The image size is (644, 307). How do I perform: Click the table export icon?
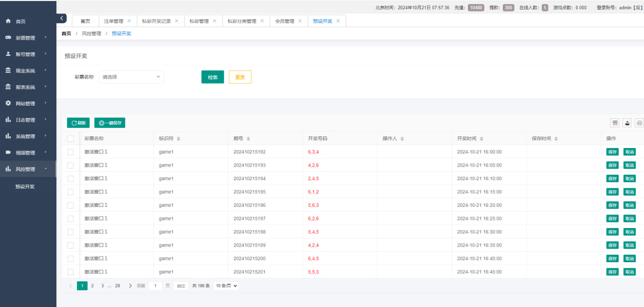point(627,123)
